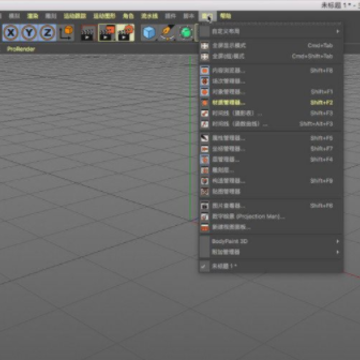
Task: Toggle the Z axis lock
Action: click(x=48, y=33)
